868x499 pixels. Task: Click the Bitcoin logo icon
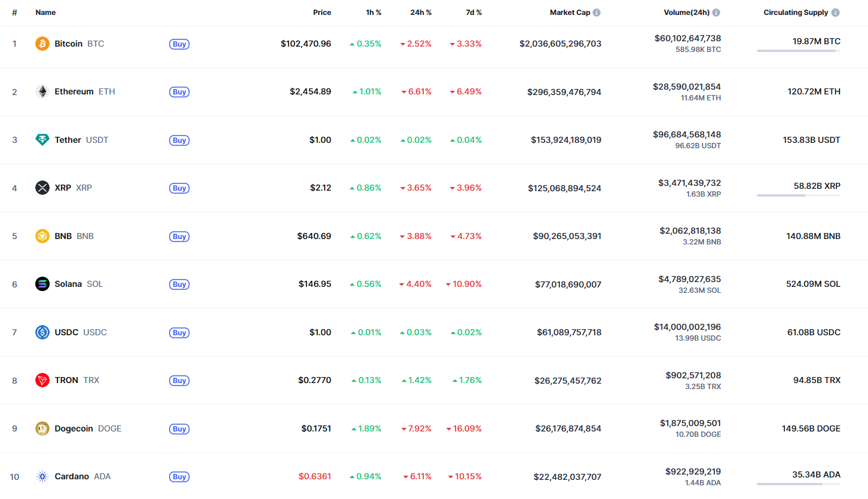[x=42, y=44]
